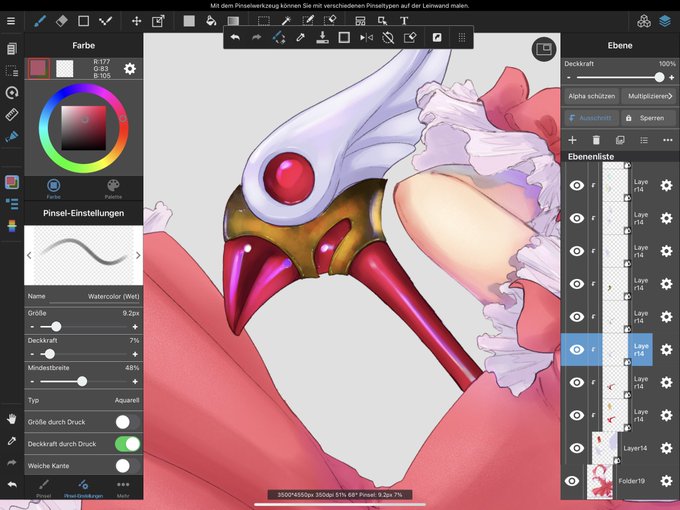Image resolution: width=680 pixels, height=510 pixels.
Task: Flip the canvas horizontally
Action: pyautogui.click(x=366, y=38)
